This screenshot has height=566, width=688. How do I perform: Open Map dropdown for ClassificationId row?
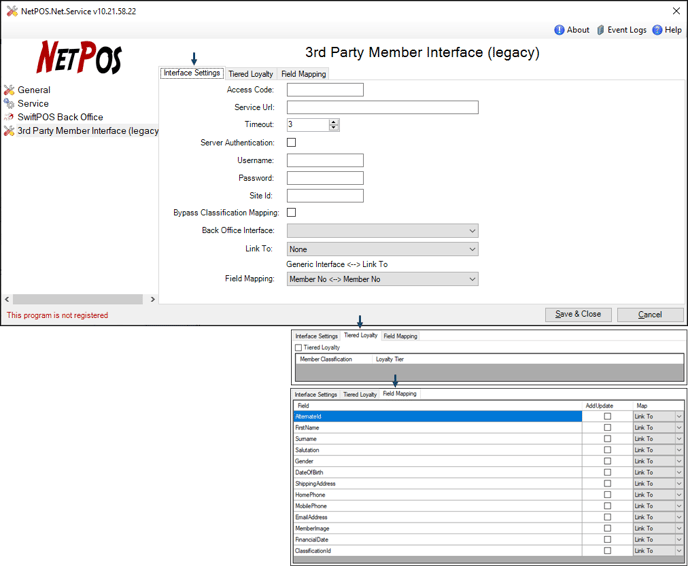click(x=658, y=551)
